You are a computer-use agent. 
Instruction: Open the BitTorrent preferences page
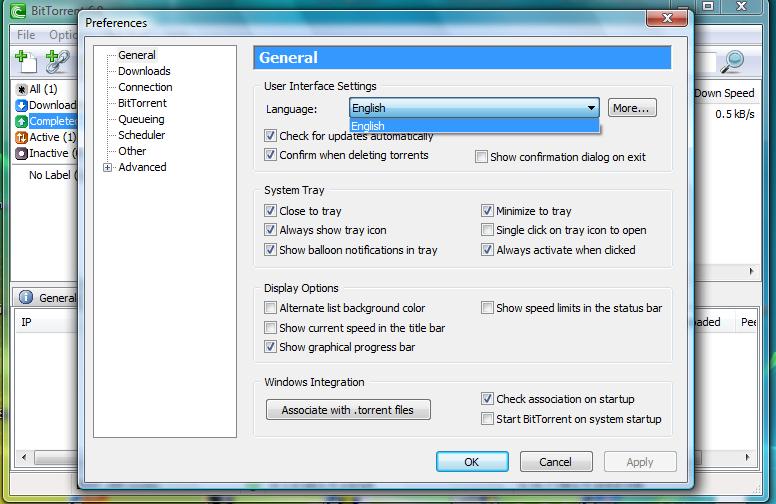(x=142, y=103)
